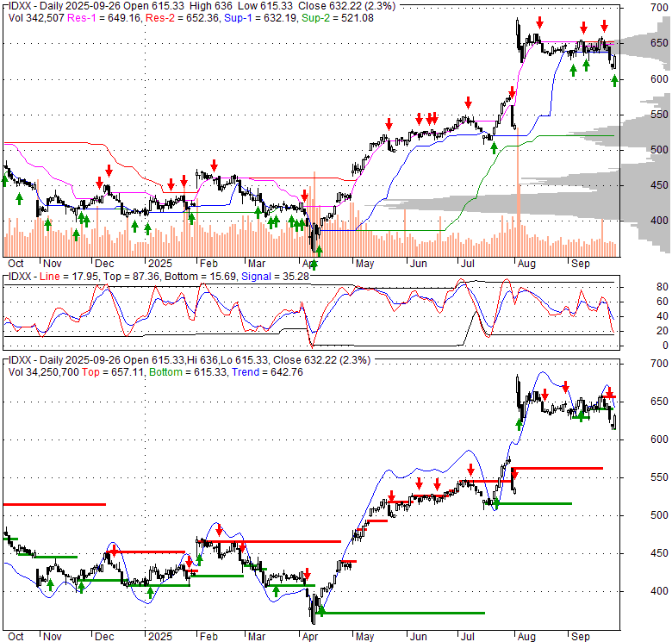The width and height of the screenshot is (672, 642).
Task: Click the 700 price label on the bottom chart axis
Action: [659, 364]
